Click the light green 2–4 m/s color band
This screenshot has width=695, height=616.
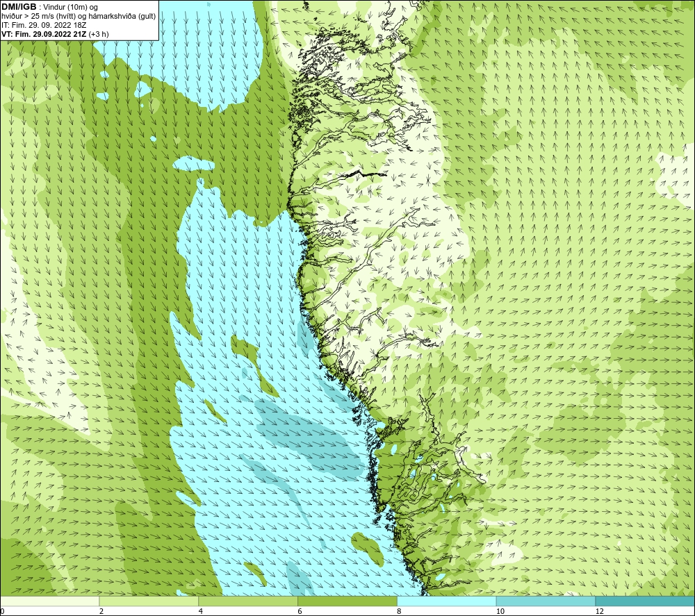149,601
